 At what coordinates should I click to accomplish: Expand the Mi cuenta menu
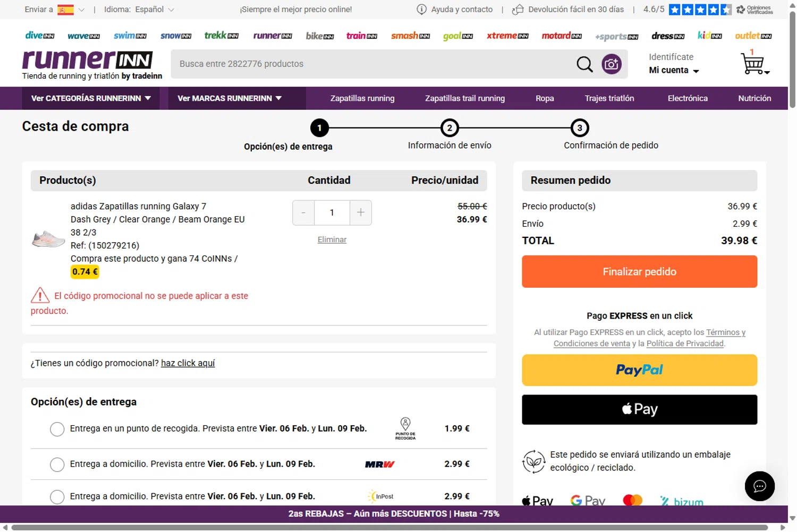tap(674, 71)
